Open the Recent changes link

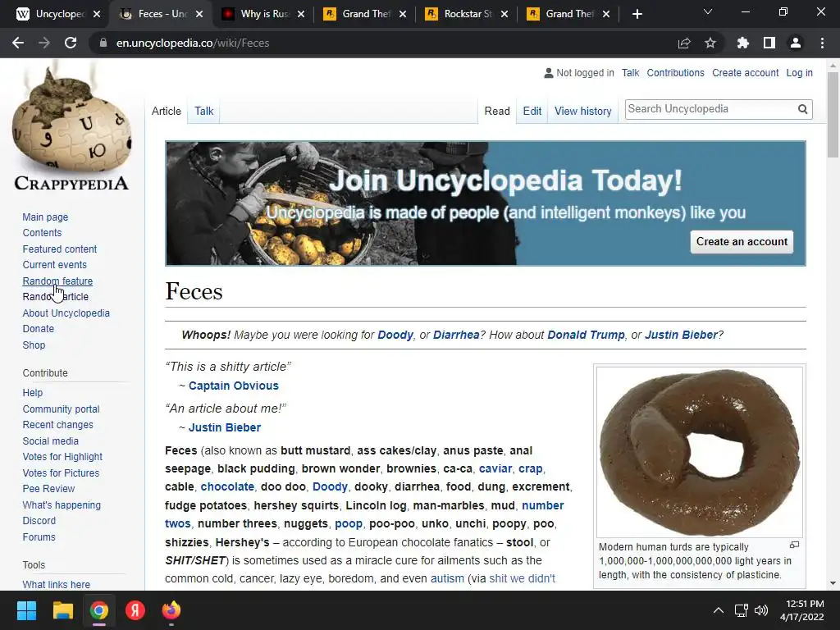coord(58,425)
